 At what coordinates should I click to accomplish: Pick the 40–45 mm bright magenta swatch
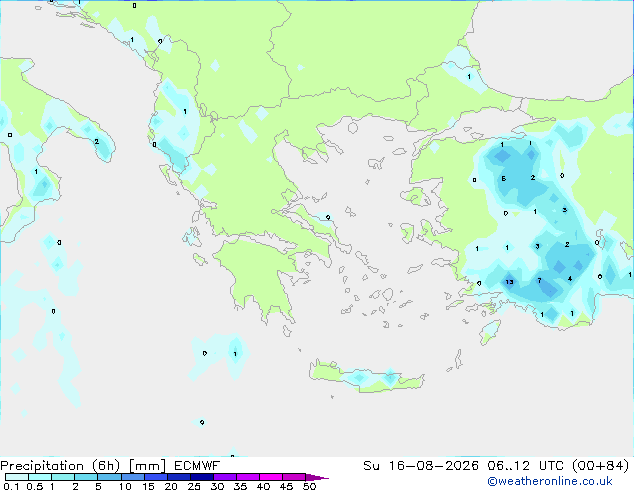click(x=271, y=477)
